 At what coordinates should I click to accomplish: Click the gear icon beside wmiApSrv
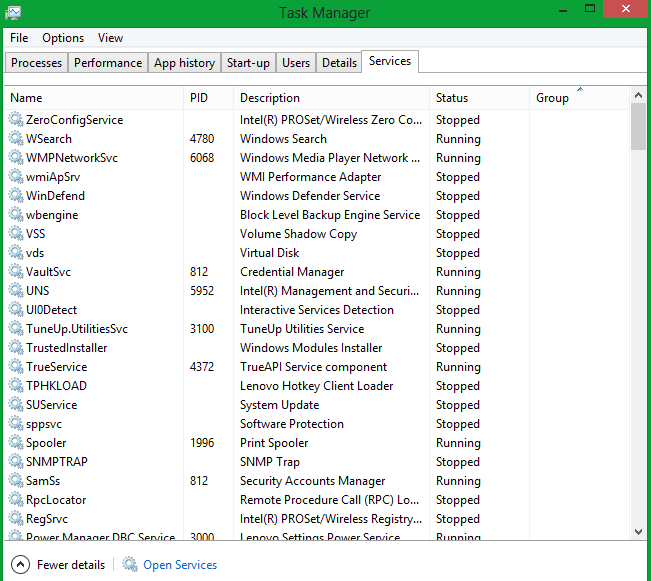click(x=16, y=177)
